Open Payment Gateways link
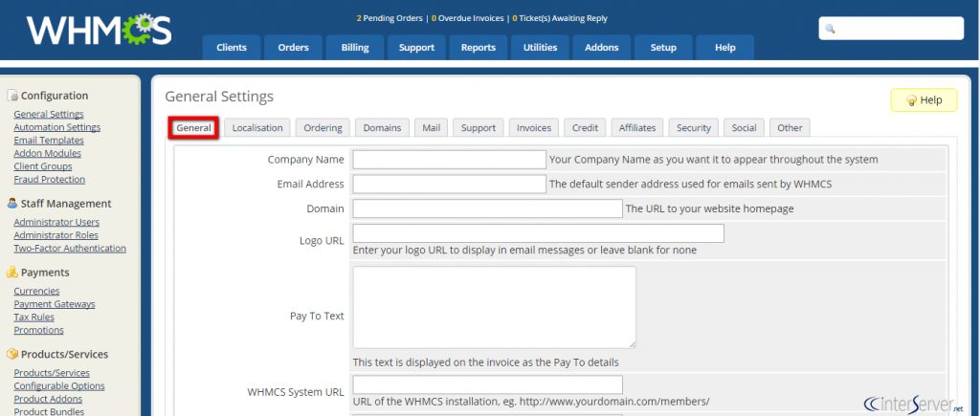This screenshot has height=416, width=980. click(x=55, y=303)
